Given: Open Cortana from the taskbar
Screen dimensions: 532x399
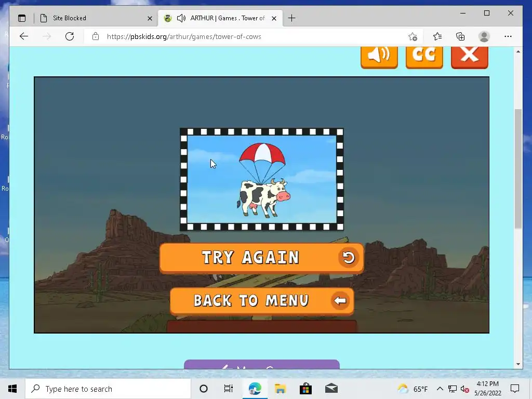Looking at the screenshot, I should pyautogui.click(x=204, y=389).
